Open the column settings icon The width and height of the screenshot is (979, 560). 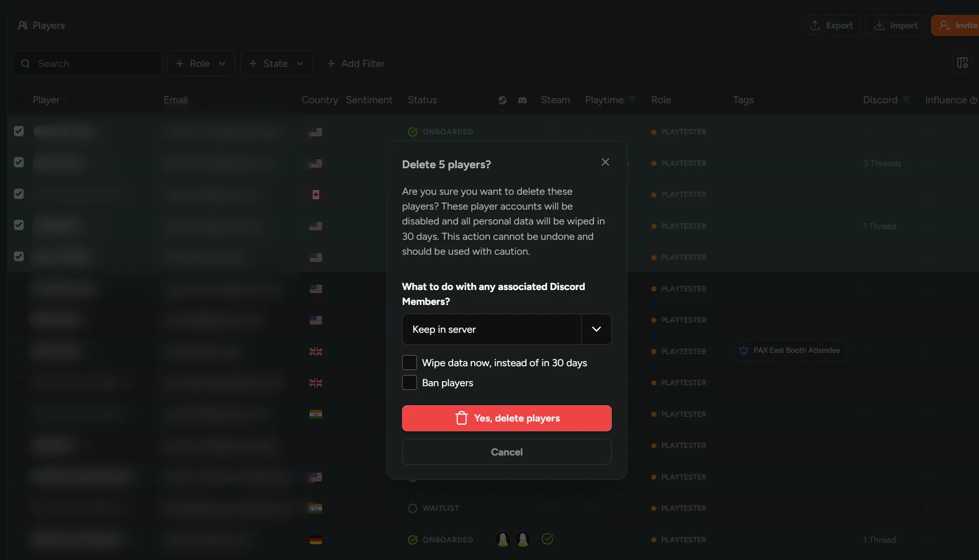pos(962,63)
